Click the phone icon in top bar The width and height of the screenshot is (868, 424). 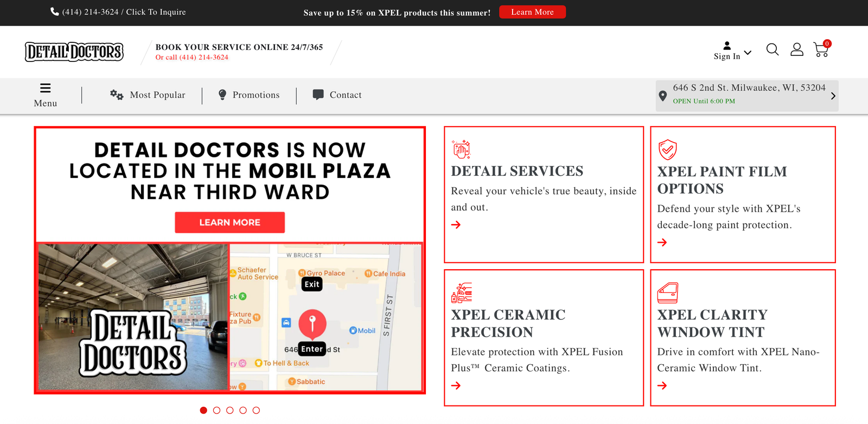pos(55,11)
